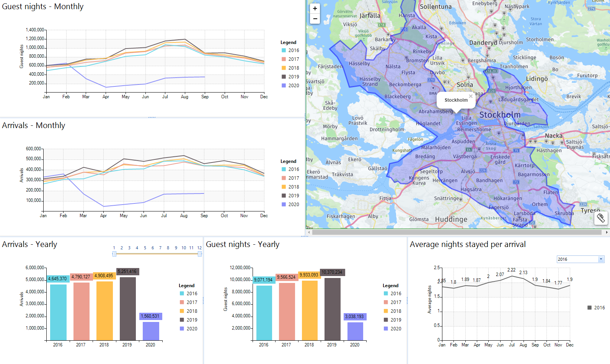Viewport: 610px width, 364px height.
Task: Select the 2019 bar in Arrivals Yearly
Action: [x=127, y=309]
